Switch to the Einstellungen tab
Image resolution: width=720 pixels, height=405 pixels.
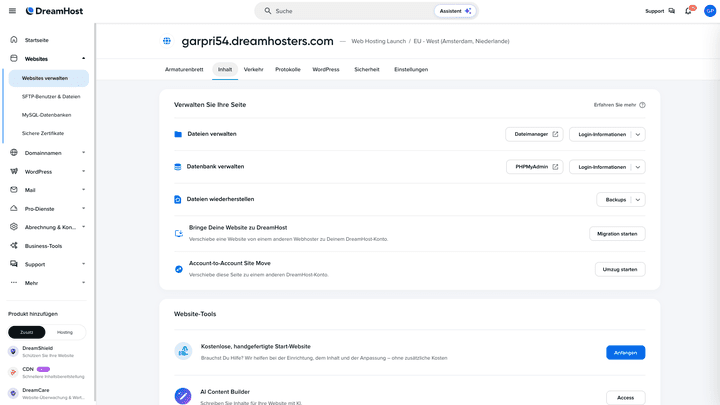tap(411, 69)
